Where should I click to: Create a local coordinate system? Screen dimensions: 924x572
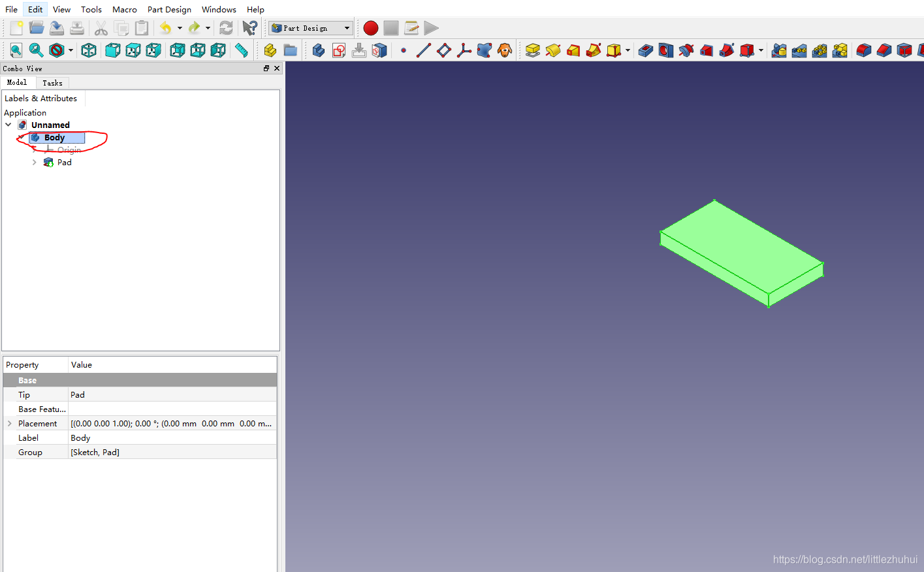[x=464, y=50]
